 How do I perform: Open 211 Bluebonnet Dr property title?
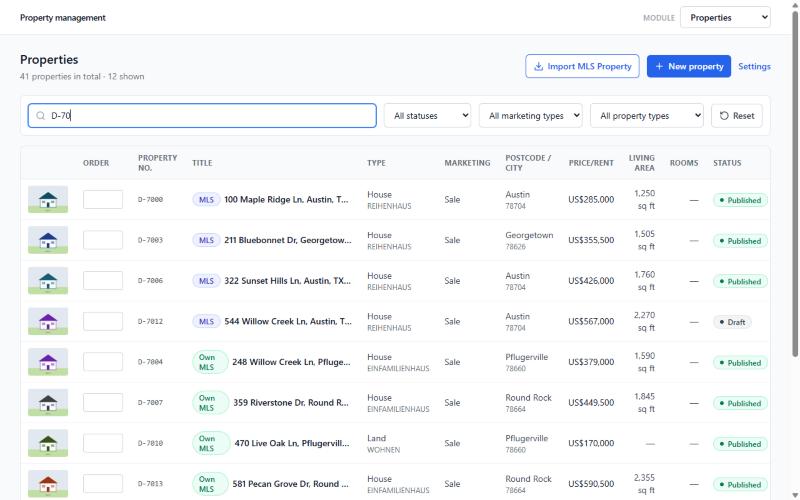[x=288, y=240]
